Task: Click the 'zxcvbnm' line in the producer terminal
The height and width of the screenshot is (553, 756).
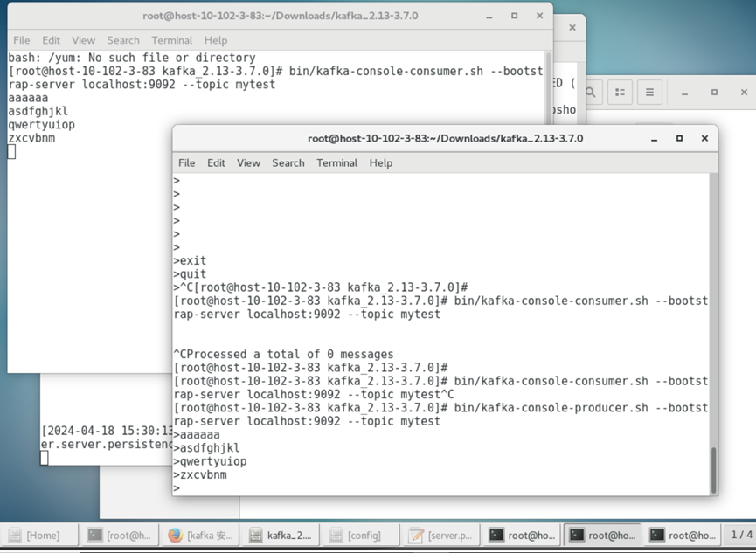Action: coord(200,475)
